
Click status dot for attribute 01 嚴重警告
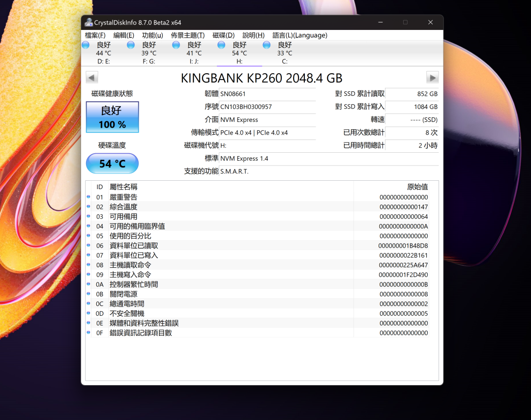coord(88,196)
